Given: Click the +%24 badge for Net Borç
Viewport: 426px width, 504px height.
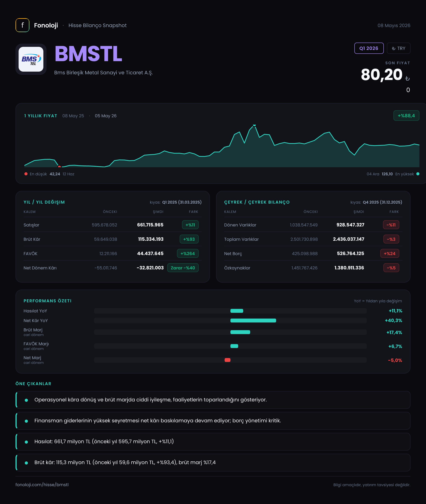Looking at the screenshot, I should (x=390, y=253).
